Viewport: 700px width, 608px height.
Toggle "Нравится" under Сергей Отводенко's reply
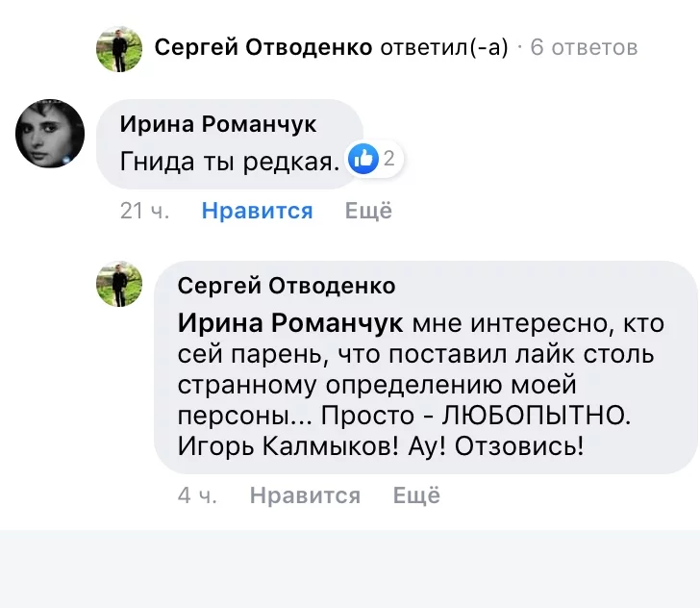[x=305, y=495]
